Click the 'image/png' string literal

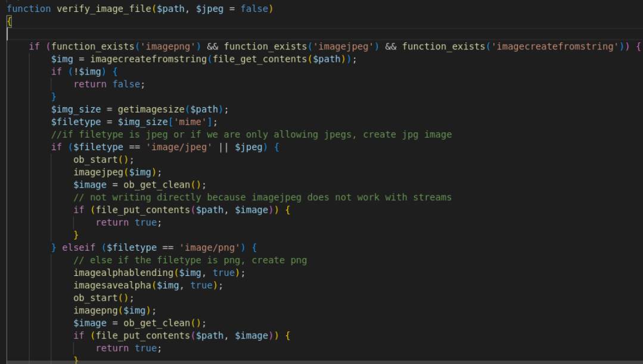(x=210, y=248)
